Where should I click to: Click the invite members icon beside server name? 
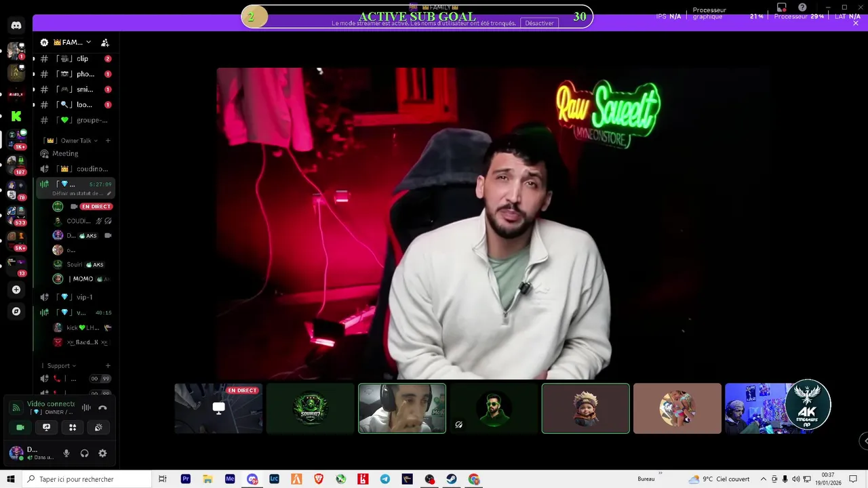pos(105,42)
